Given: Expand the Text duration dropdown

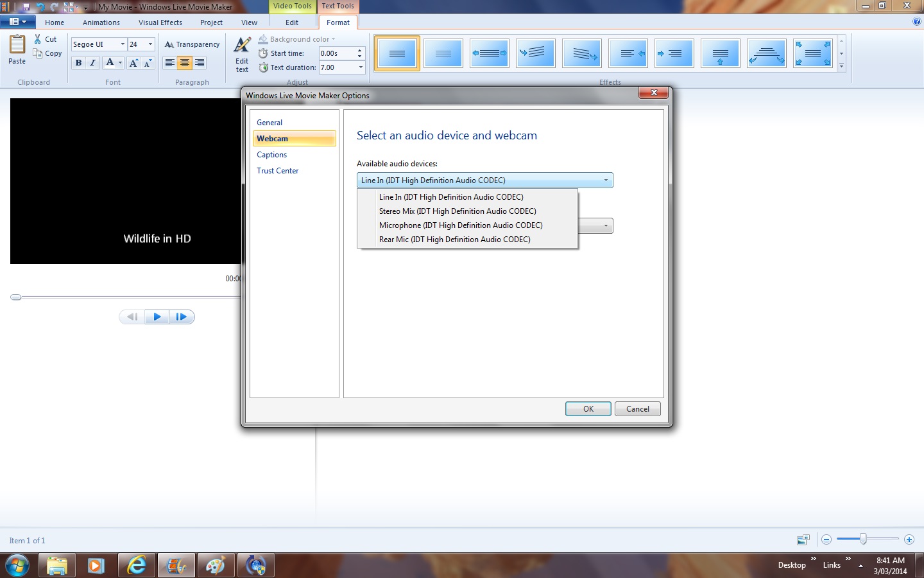Looking at the screenshot, I should point(361,67).
